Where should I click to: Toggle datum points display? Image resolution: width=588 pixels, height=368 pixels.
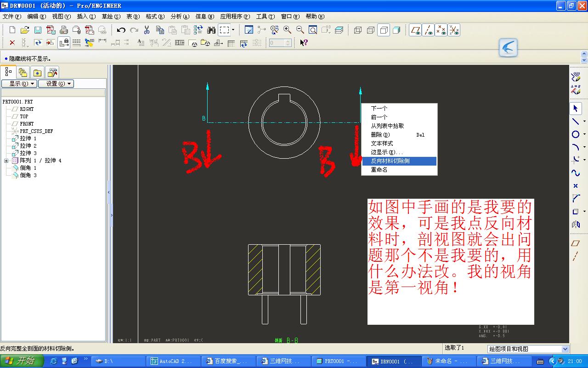[x=441, y=30]
